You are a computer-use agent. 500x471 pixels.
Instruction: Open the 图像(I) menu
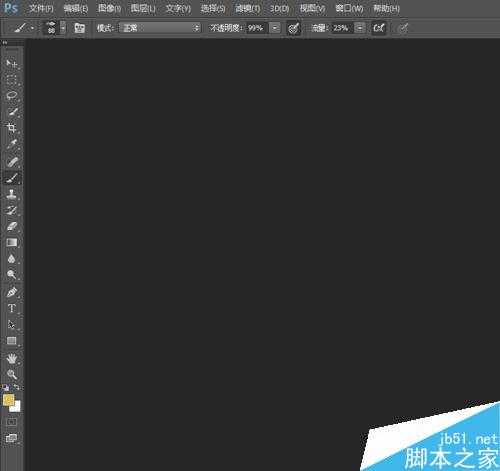pos(109,8)
